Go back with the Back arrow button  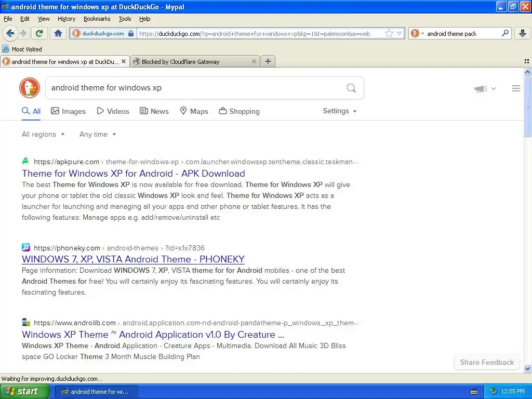coord(10,33)
